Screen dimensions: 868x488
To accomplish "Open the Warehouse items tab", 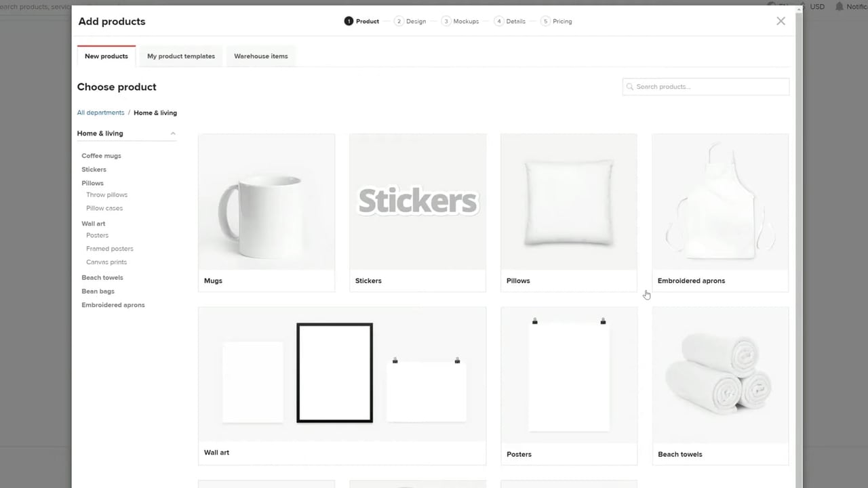I will tap(261, 56).
